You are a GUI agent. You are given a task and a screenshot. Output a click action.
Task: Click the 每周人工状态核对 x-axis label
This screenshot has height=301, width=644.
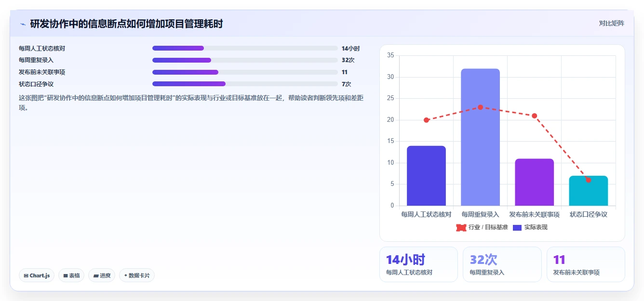click(426, 214)
